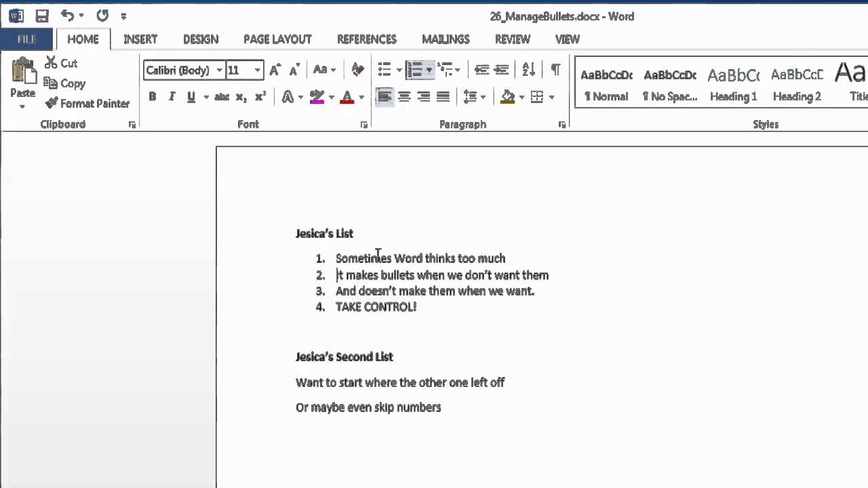Click the Increase Indent icon
Viewport: 868px width, 488px height.
pyautogui.click(x=501, y=70)
